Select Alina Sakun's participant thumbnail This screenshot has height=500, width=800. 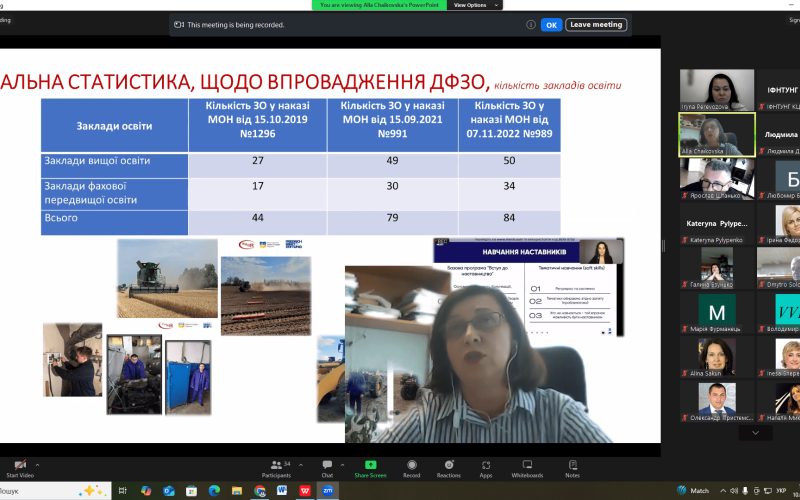[x=717, y=357]
